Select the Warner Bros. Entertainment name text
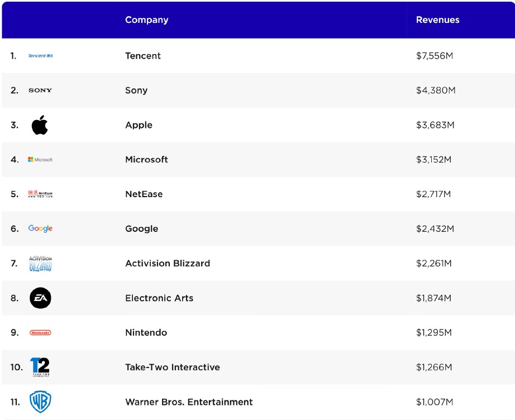 pos(189,402)
